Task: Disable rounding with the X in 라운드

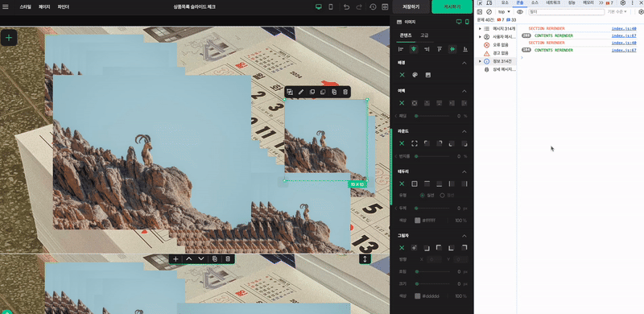Action: (402, 143)
